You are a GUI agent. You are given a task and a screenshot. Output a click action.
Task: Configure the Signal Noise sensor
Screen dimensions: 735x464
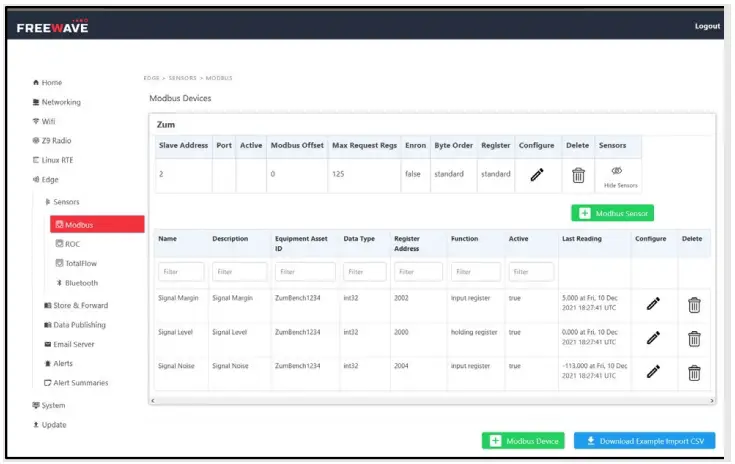pos(653,372)
